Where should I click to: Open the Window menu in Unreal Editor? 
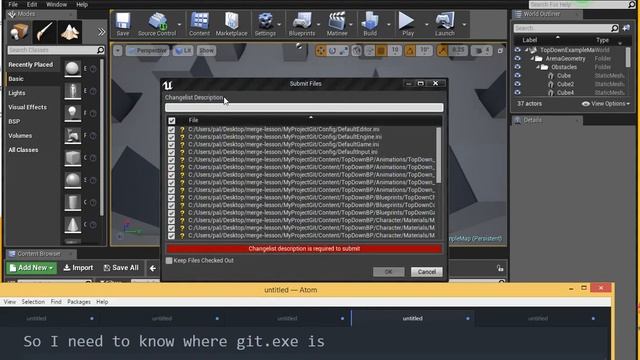click(56, 4)
